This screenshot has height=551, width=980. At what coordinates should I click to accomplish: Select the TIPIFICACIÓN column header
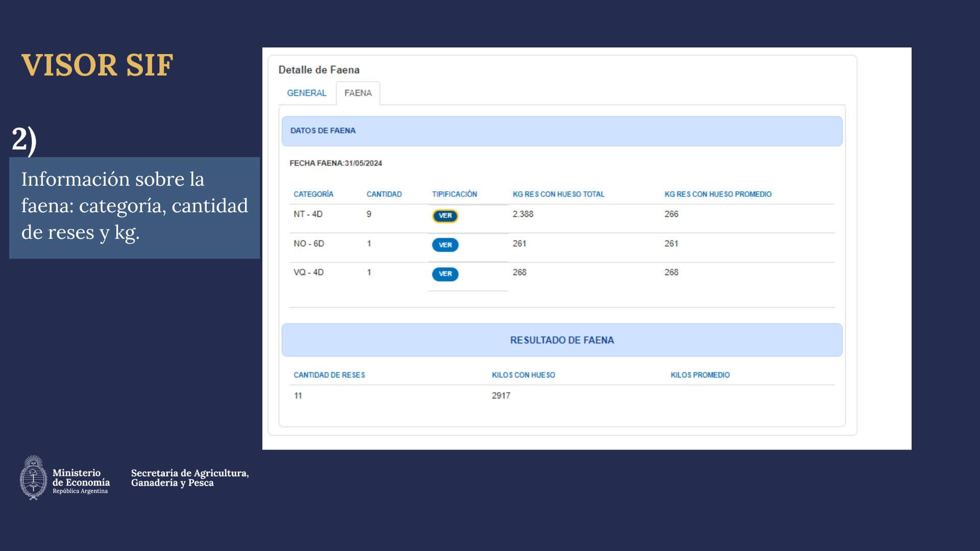pos(454,194)
